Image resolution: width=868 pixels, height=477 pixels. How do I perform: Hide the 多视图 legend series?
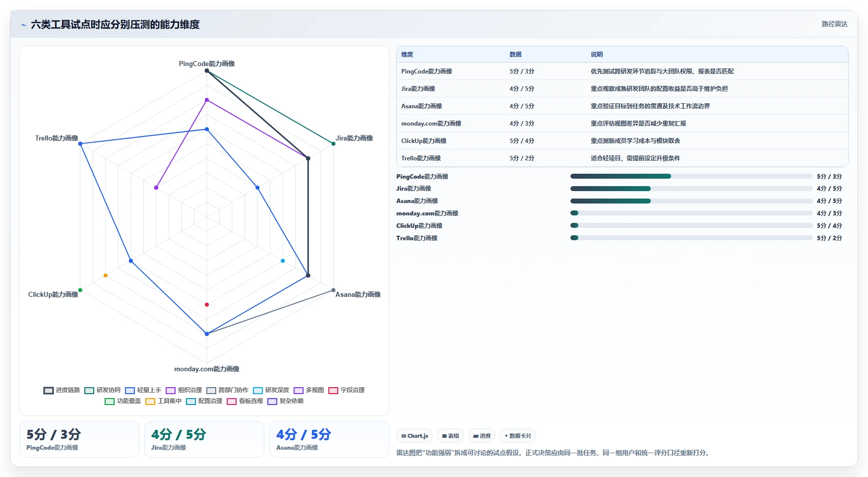coord(309,390)
